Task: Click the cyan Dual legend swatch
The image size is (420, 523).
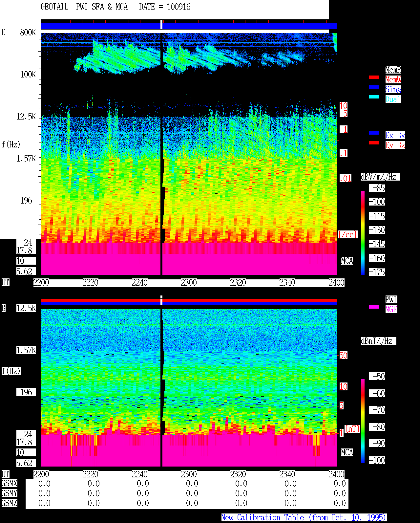Action: (374, 97)
